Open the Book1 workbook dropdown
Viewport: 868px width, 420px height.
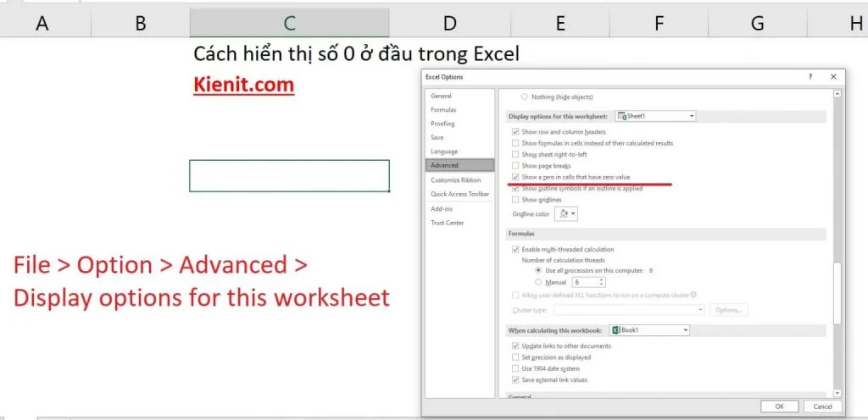click(649, 330)
